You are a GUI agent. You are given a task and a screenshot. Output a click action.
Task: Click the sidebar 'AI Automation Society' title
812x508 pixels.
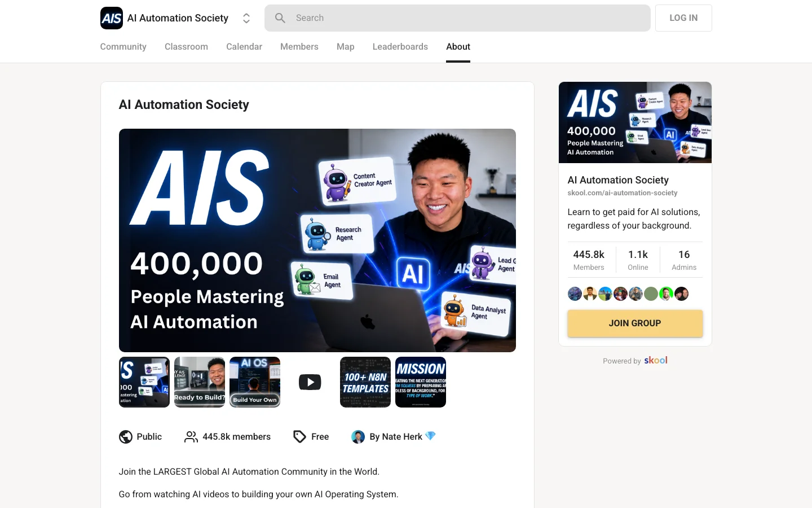[618, 180]
